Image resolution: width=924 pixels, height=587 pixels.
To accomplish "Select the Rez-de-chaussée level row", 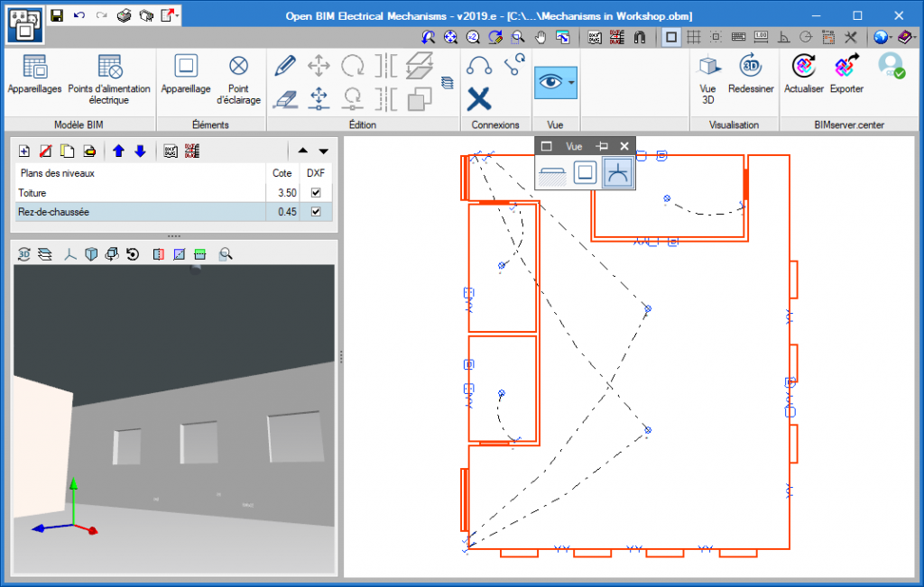I will [x=135, y=212].
